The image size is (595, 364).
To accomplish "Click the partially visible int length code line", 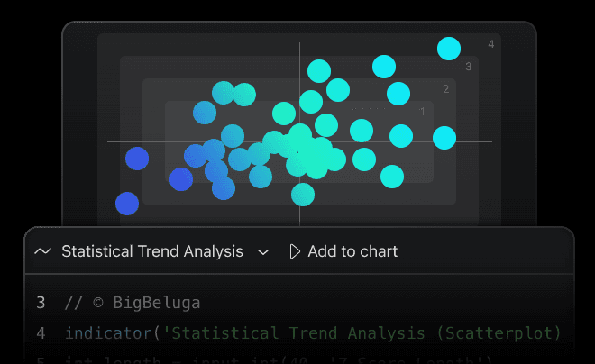I will click(x=270, y=359).
